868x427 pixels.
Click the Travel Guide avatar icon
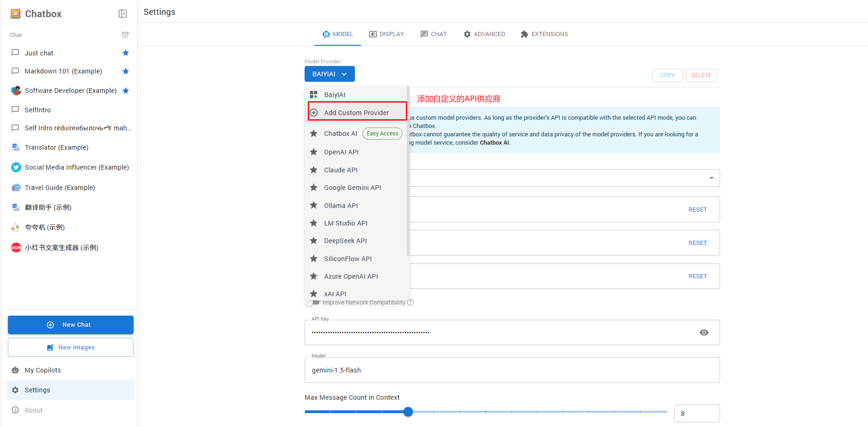16,188
